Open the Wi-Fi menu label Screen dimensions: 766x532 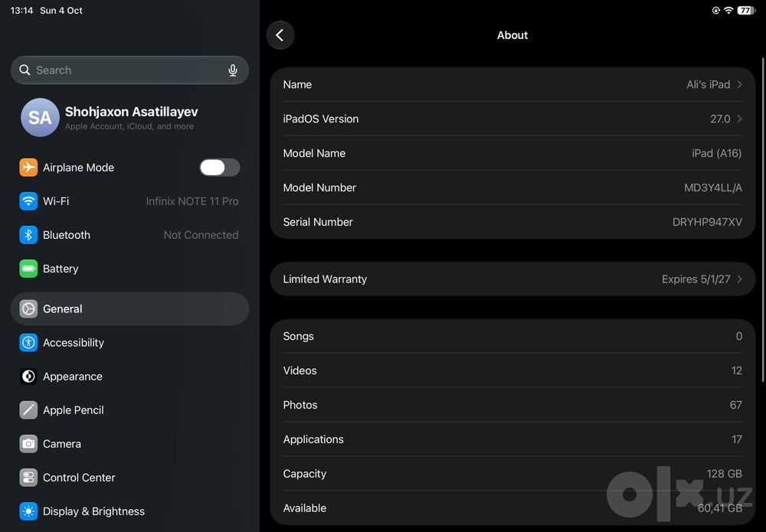[x=56, y=201]
